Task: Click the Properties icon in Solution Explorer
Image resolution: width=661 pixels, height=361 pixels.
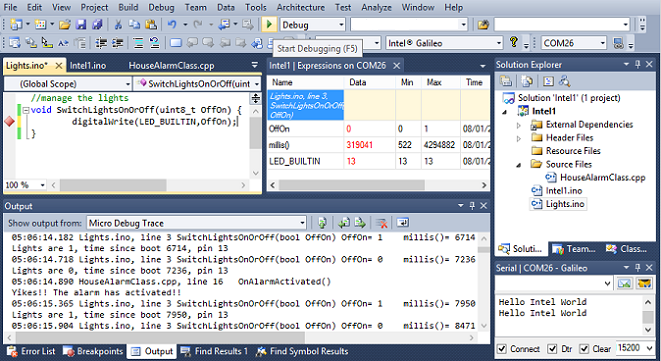Action: point(506,81)
